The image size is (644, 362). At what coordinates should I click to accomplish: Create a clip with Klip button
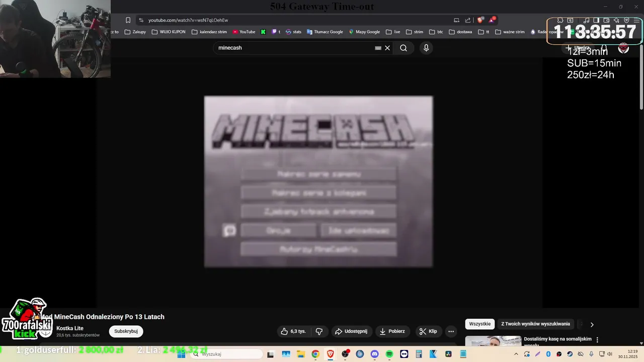tap(428, 331)
